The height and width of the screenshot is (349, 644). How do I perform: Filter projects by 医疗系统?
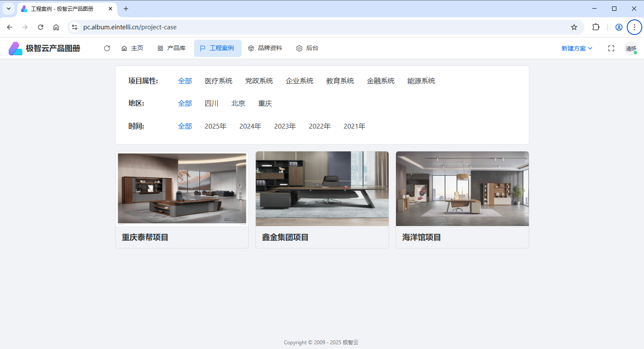218,81
